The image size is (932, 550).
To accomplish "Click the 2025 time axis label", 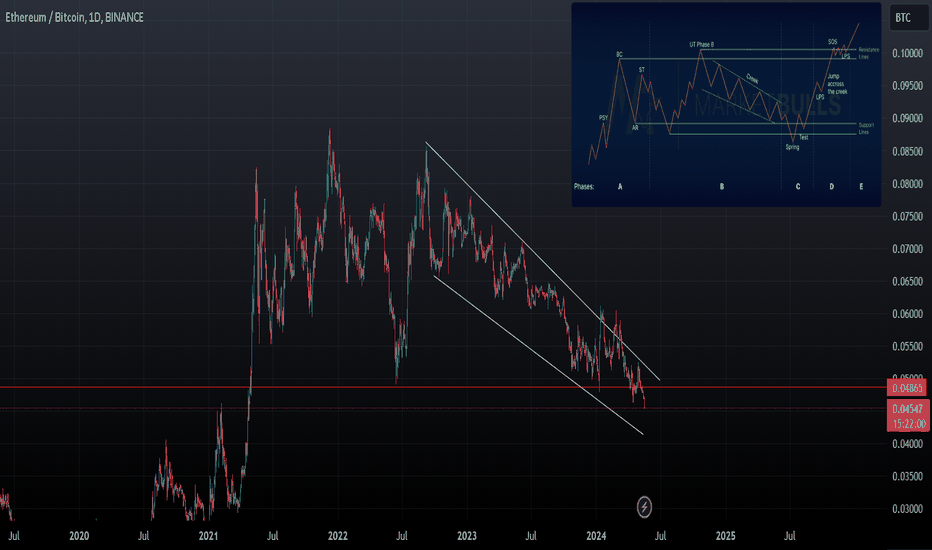I will tap(725, 536).
